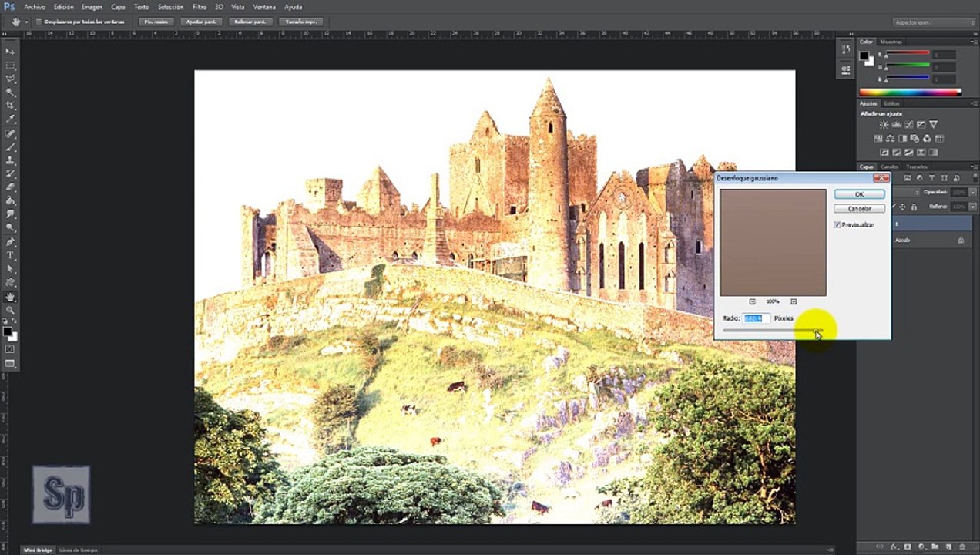The width and height of the screenshot is (980, 555).
Task: Open the Edición menu
Action: [64, 7]
